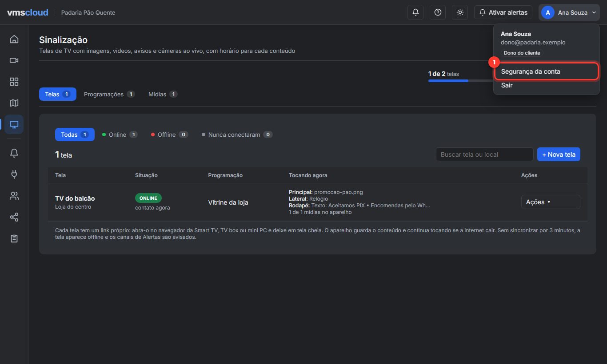Image resolution: width=607 pixels, height=364 pixels.
Task: Click the Padaria Pão Quente name
Action: tap(88, 12)
